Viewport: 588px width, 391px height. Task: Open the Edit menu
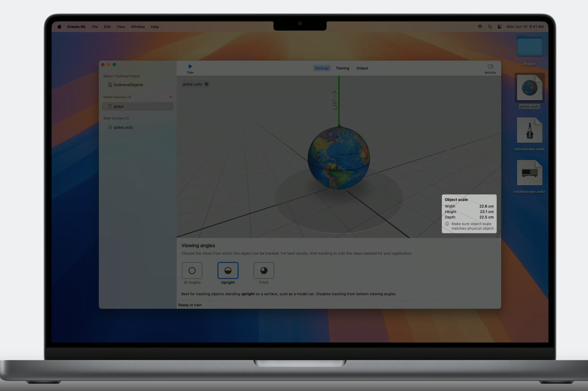[x=107, y=27]
